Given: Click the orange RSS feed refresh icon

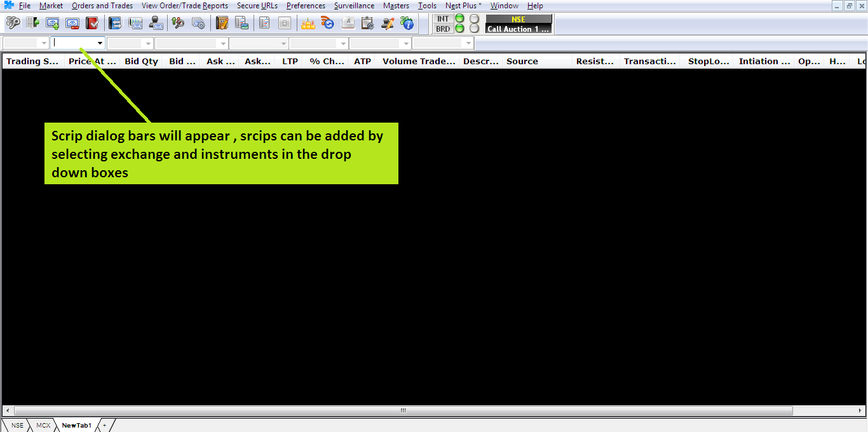Looking at the screenshot, I should click(x=327, y=24).
